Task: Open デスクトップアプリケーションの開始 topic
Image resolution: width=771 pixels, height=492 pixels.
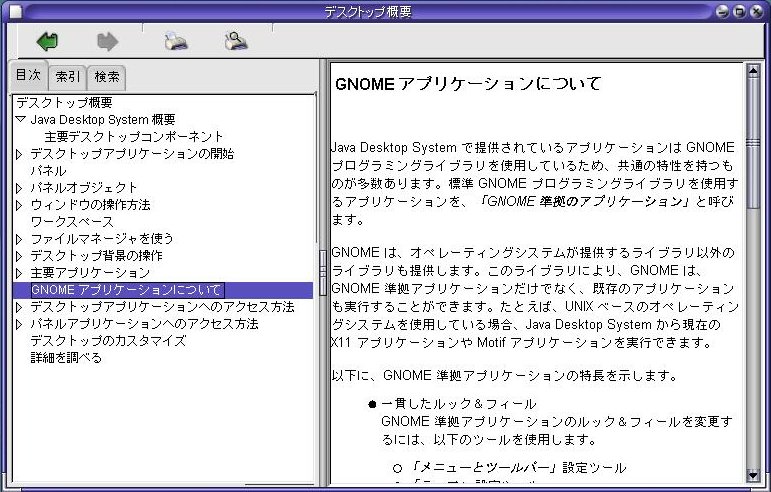Action: click(x=132, y=153)
